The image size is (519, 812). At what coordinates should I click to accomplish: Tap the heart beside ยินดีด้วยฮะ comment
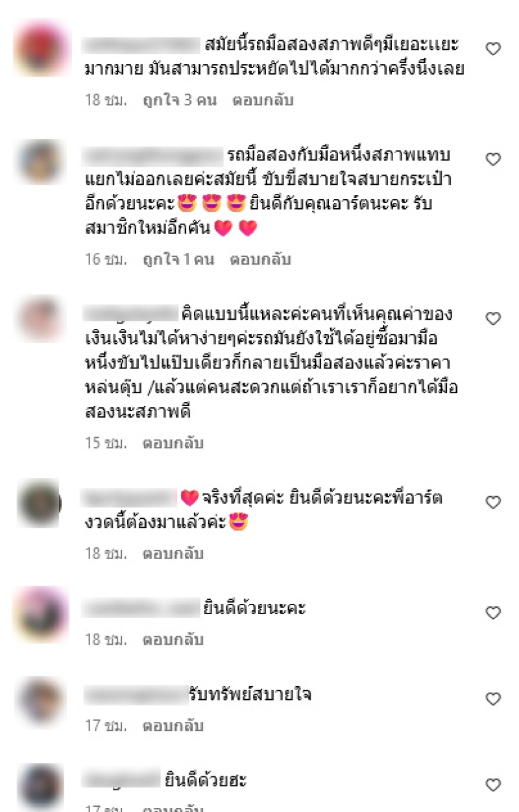coord(493,785)
